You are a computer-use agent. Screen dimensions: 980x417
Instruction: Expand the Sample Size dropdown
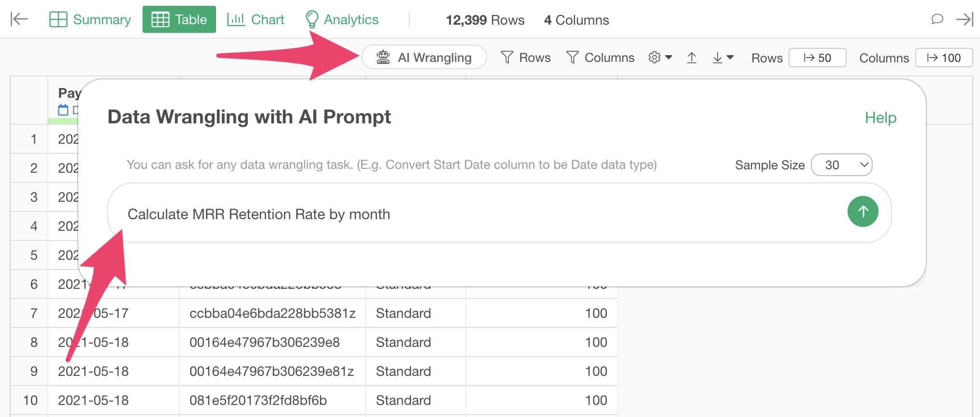point(841,165)
